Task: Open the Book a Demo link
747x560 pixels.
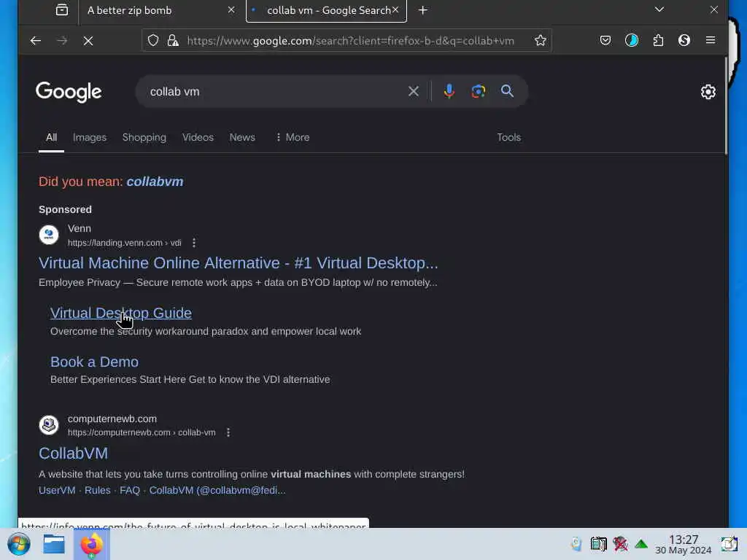Action: [x=94, y=362]
